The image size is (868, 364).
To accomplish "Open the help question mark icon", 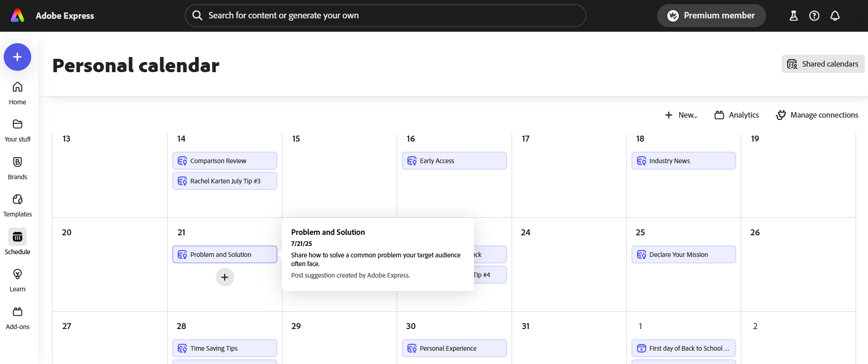I will pos(814,16).
